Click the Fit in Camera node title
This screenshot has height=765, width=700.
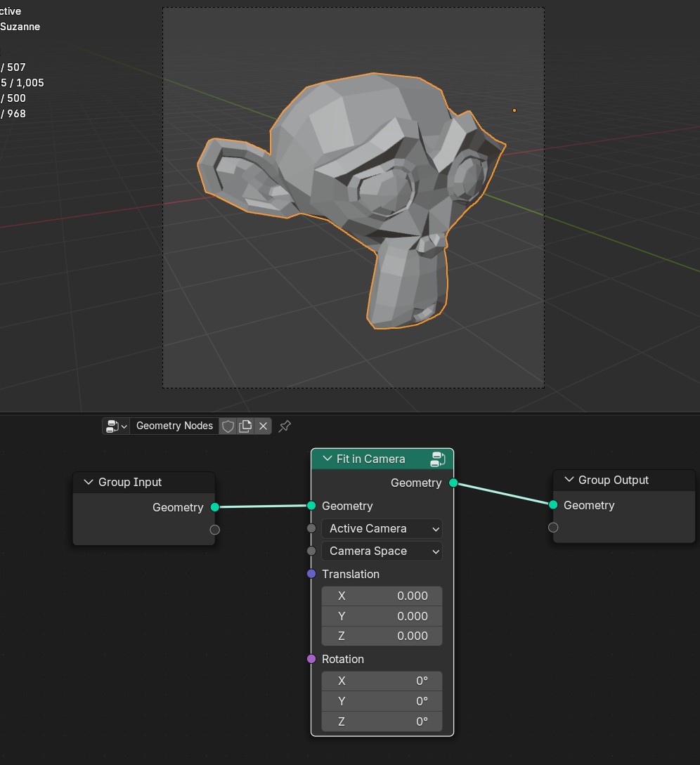click(370, 459)
